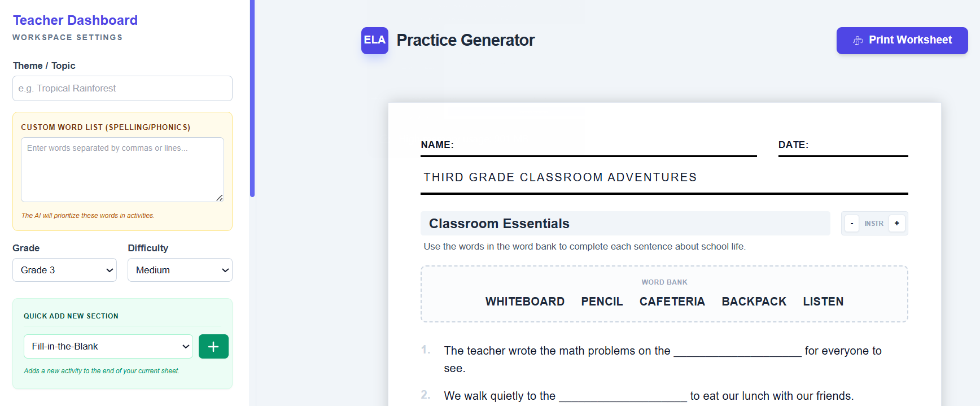
Task: Grab the textarea resize handle corner
Action: point(220,198)
